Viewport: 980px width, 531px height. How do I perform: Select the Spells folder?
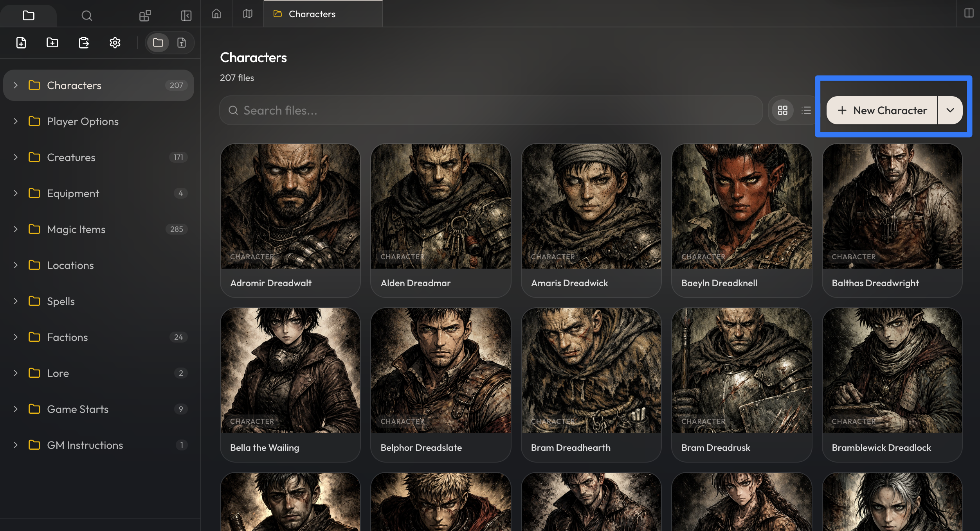coord(99,301)
